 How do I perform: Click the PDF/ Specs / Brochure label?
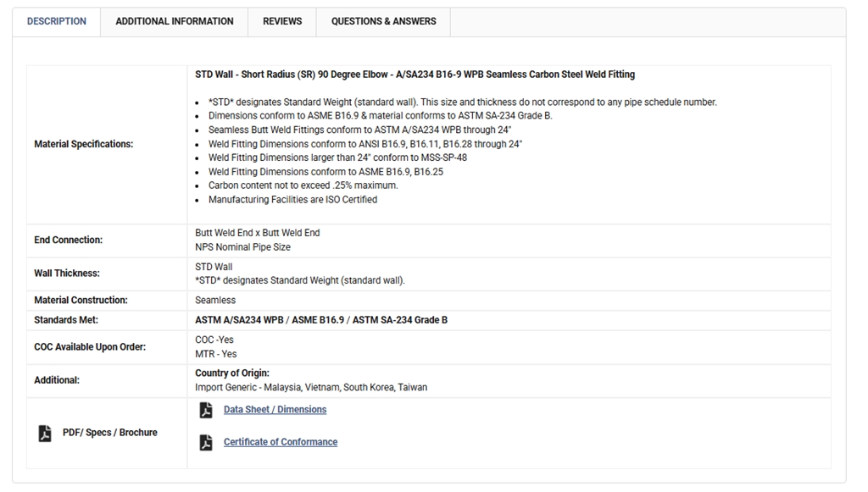click(x=110, y=433)
